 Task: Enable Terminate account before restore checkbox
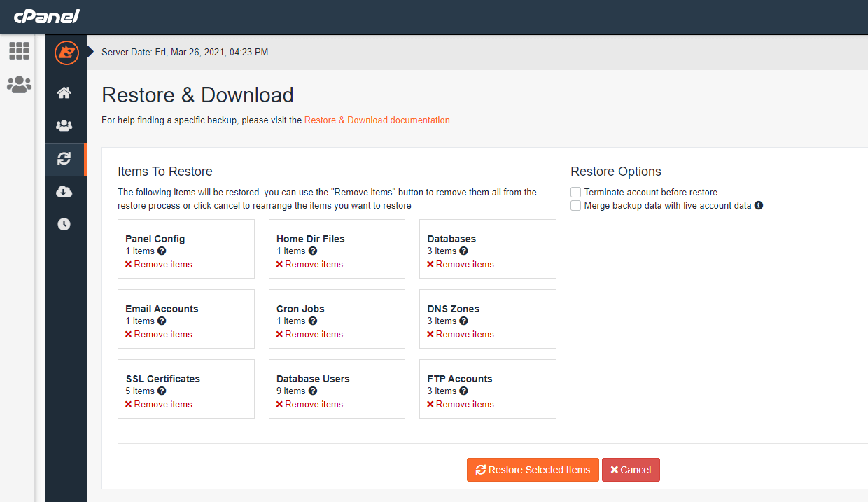pos(575,192)
